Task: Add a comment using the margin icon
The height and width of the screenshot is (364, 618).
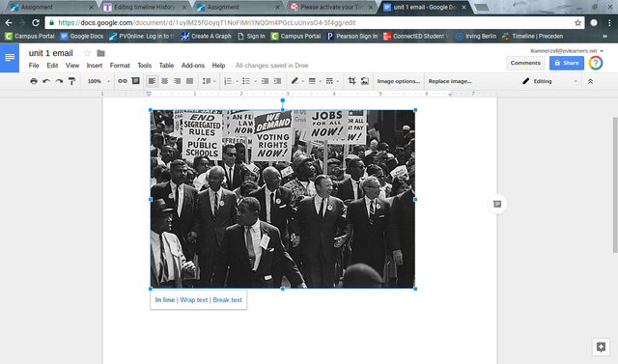Action: click(x=497, y=204)
